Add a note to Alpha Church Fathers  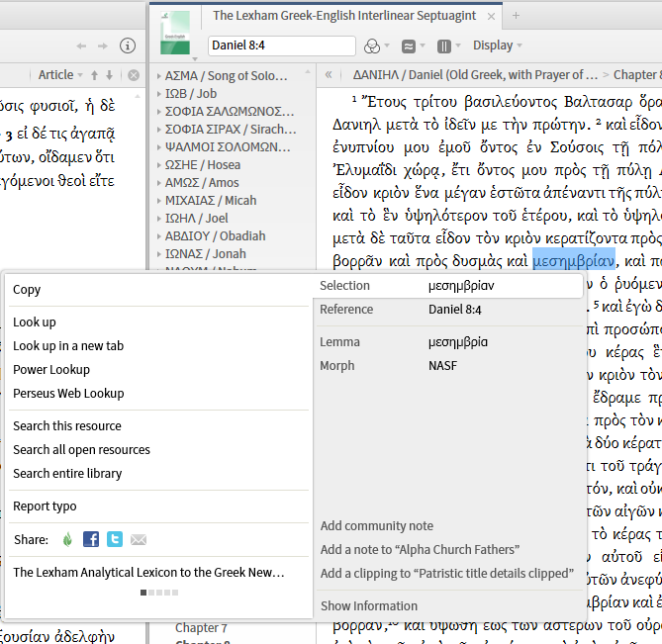pos(420,549)
